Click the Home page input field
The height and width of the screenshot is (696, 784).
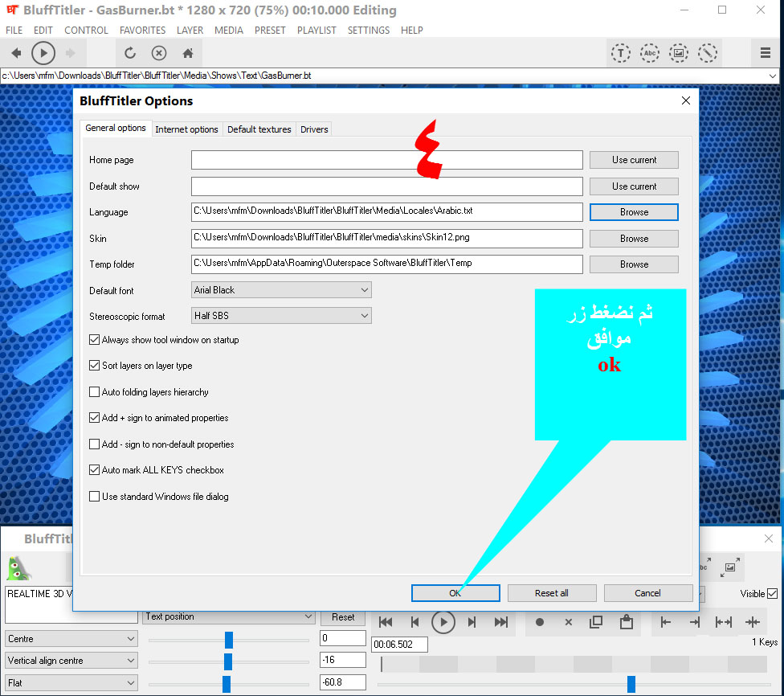coord(387,160)
